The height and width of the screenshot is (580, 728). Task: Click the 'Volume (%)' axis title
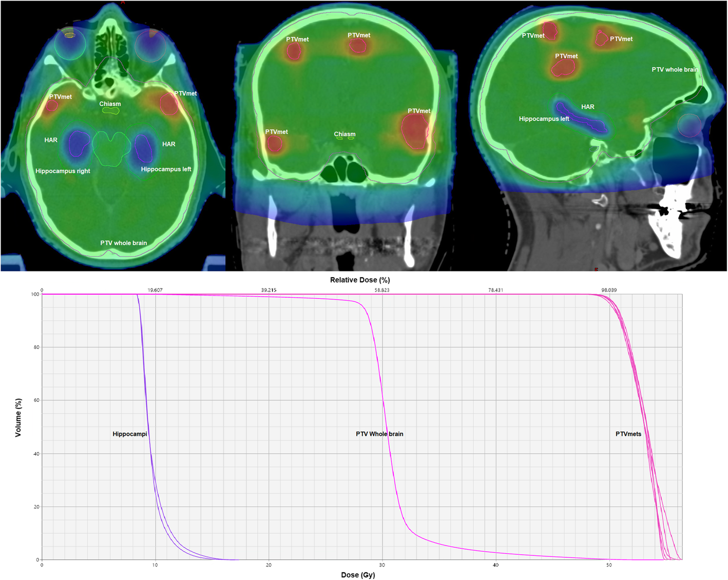click(18, 418)
